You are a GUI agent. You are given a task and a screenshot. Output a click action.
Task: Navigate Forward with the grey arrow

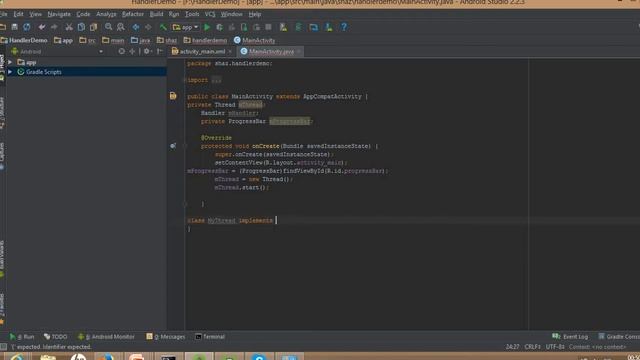point(148,27)
